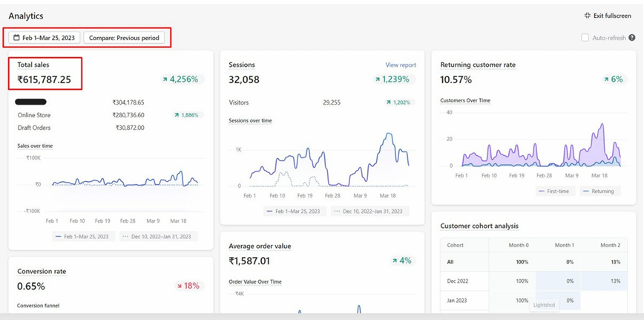Open the Average order value heading

click(260, 246)
